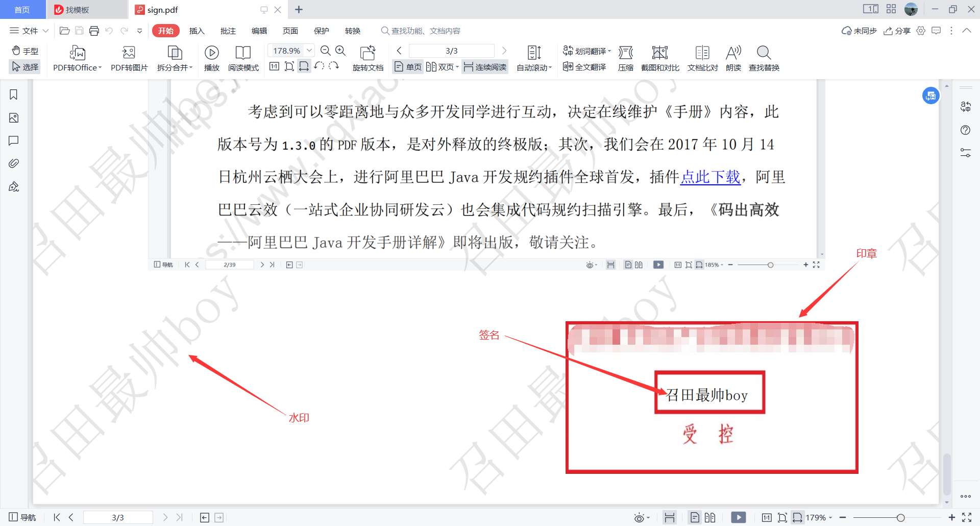The height and width of the screenshot is (526, 980).
Task: Select the Hand tool (手型)
Action: (x=25, y=51)
